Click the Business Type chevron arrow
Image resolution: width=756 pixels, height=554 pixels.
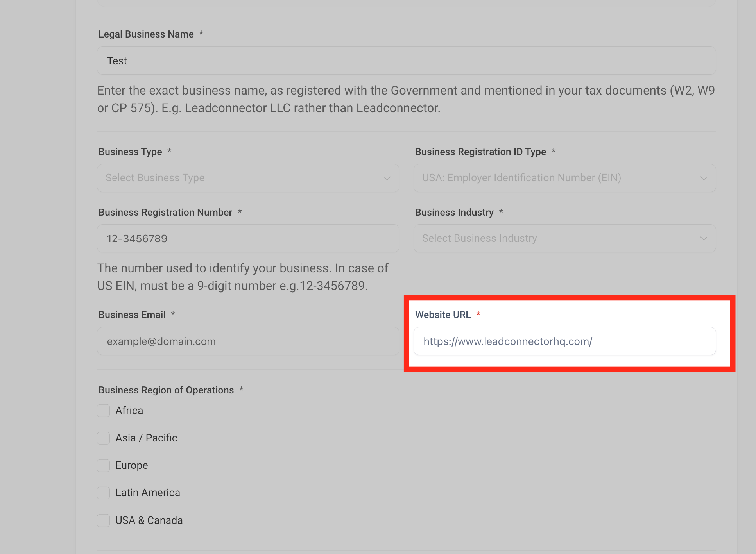(387, 178)
